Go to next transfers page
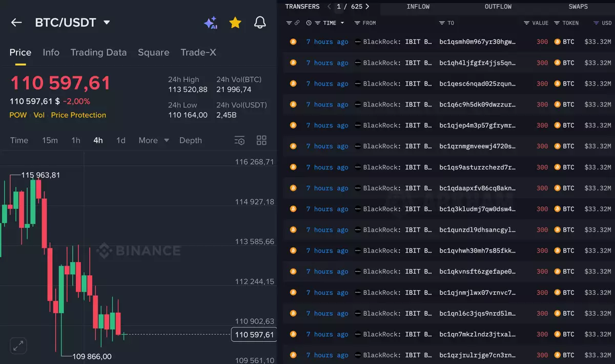Viewport: 615px width, 364px height. 367,7
